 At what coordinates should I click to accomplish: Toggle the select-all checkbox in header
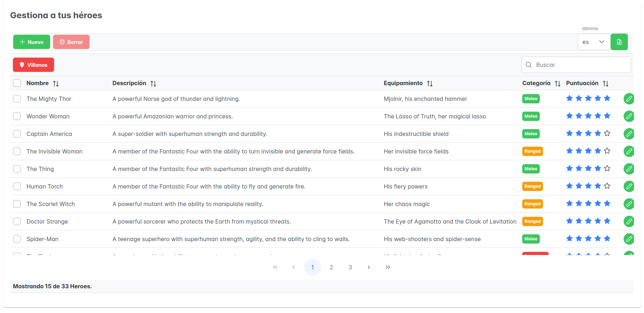click(x=17, y=83)
